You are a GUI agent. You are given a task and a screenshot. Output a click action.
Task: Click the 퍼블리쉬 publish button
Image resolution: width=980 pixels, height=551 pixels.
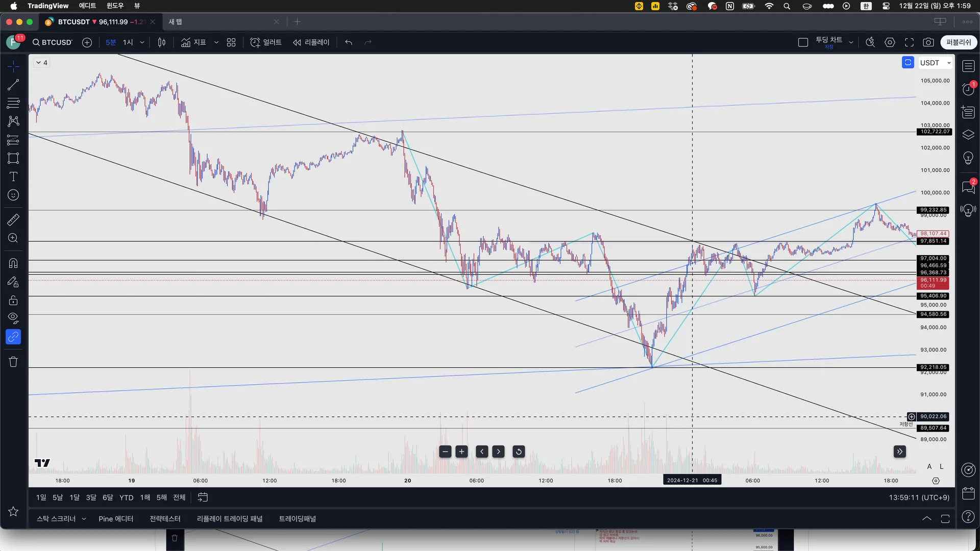[959, 42]
